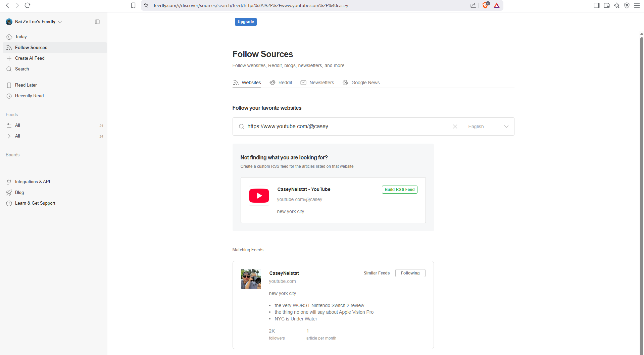The height and width of the screenshot is (355, 644).
Task: Open Brave Wallet icon
Action: [606, 5]
